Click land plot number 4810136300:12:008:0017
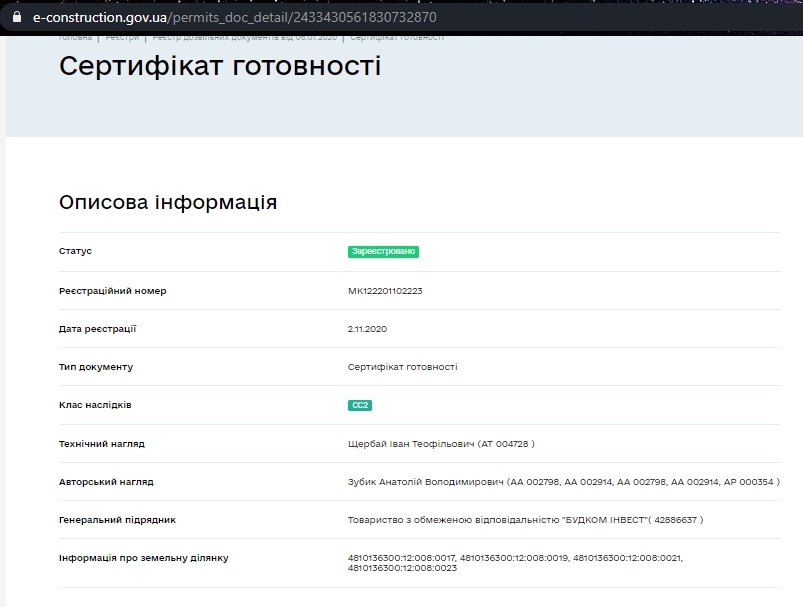The width and height of the screenshot is (803, 607). pyautogui.click(x=402, y=558)
